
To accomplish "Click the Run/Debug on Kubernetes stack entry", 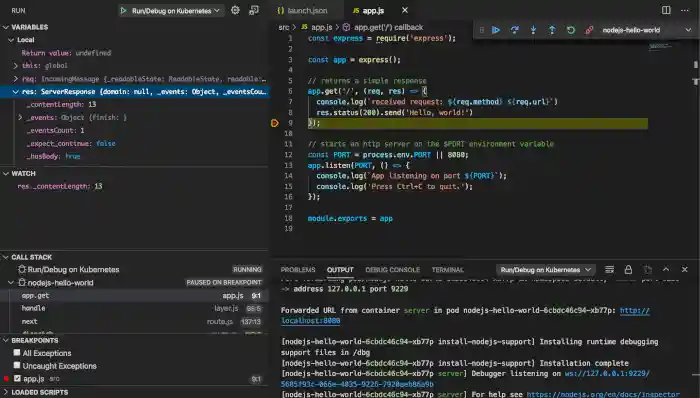I will [134, 269].
